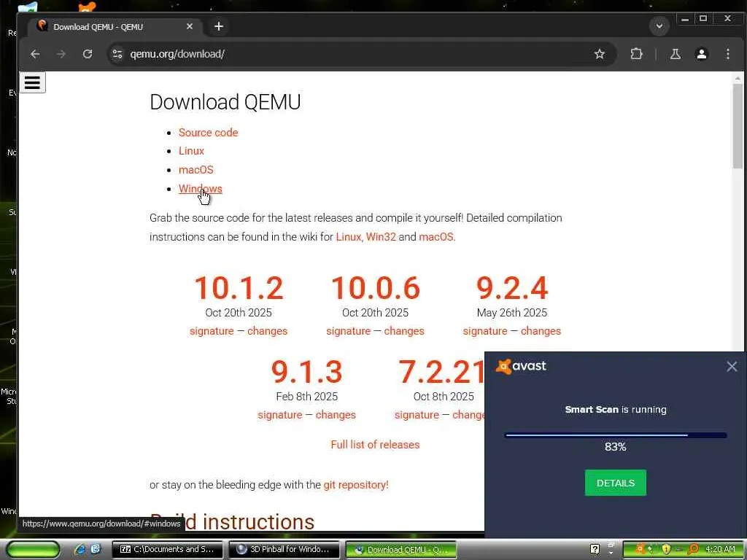The height and width of the screenshot is (560, 747).
Task: Click the DETAILS button in Avast
Action: 616,483
